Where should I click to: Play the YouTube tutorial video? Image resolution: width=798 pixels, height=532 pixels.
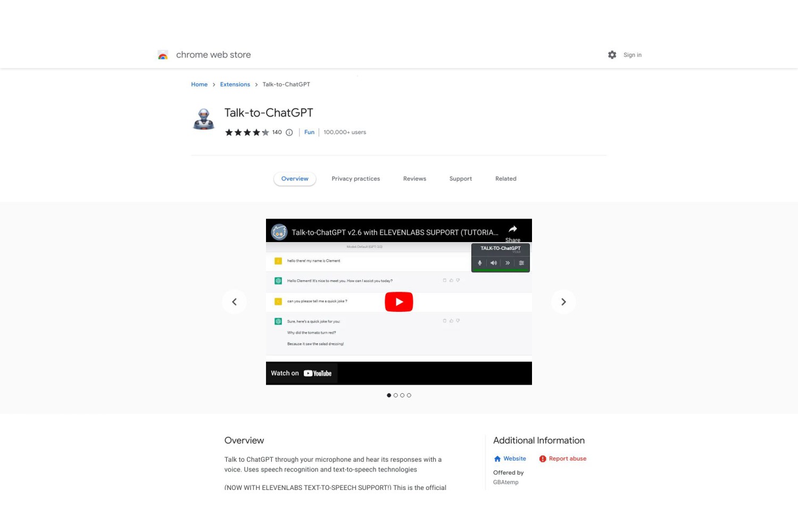tap(399, 302)
